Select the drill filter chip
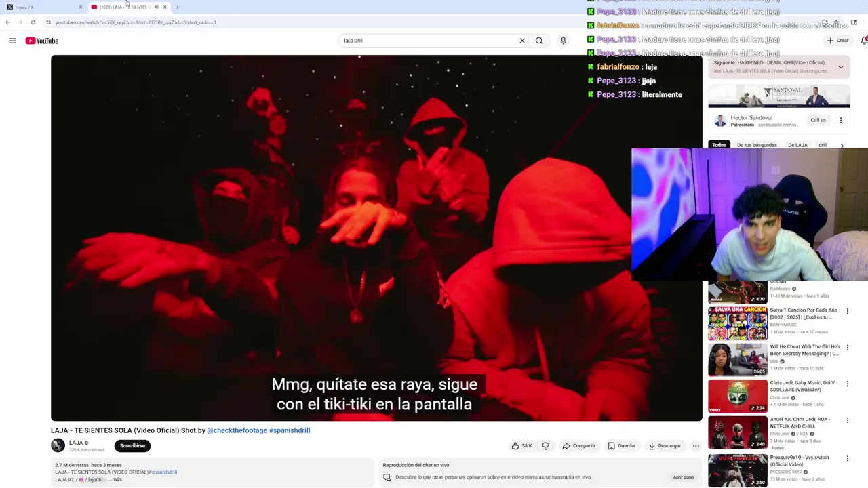 (x=823, y=145)
